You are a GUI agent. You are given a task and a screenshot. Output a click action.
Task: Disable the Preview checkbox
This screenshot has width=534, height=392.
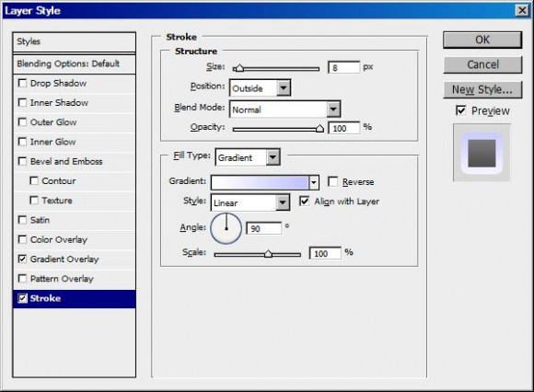click(x=460, y=110)
